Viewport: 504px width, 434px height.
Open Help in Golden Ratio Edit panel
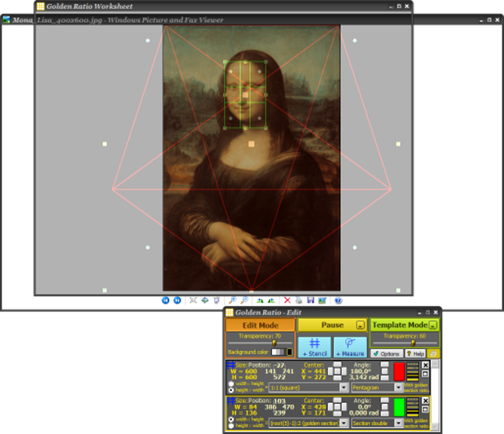[x=415, y=353]
